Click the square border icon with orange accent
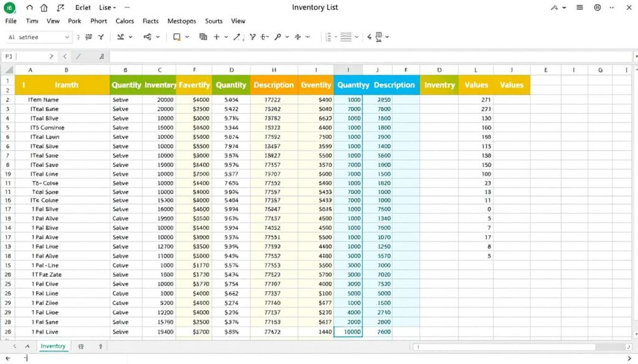 tap(177, 37)
